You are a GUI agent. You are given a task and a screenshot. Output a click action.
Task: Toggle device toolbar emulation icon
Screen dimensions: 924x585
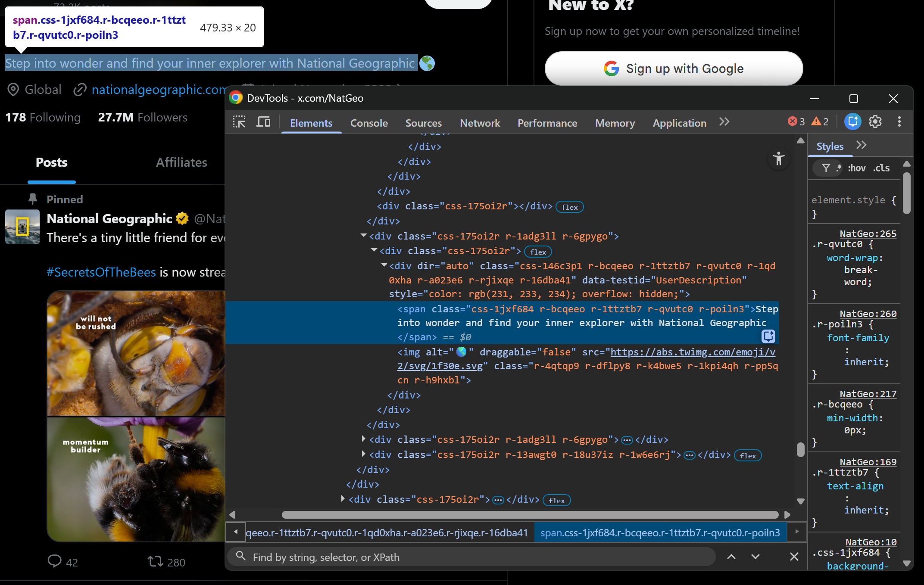(x=263, y=122)
